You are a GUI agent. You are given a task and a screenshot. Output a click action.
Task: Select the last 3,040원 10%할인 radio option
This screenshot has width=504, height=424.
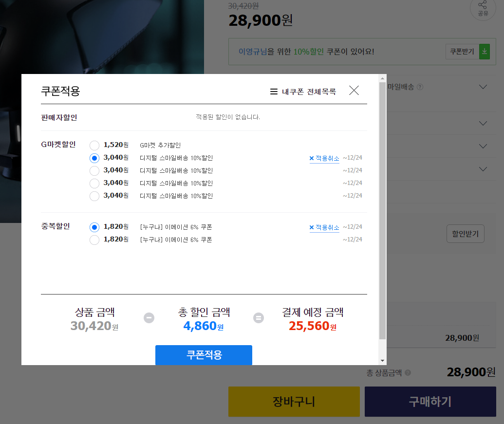(94, 196)
